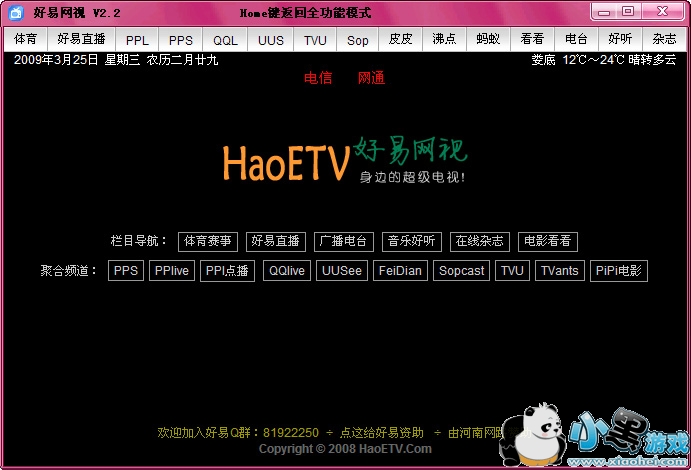Open the 电台 tab
Screen dimensions: 691x470
[576, 39]
